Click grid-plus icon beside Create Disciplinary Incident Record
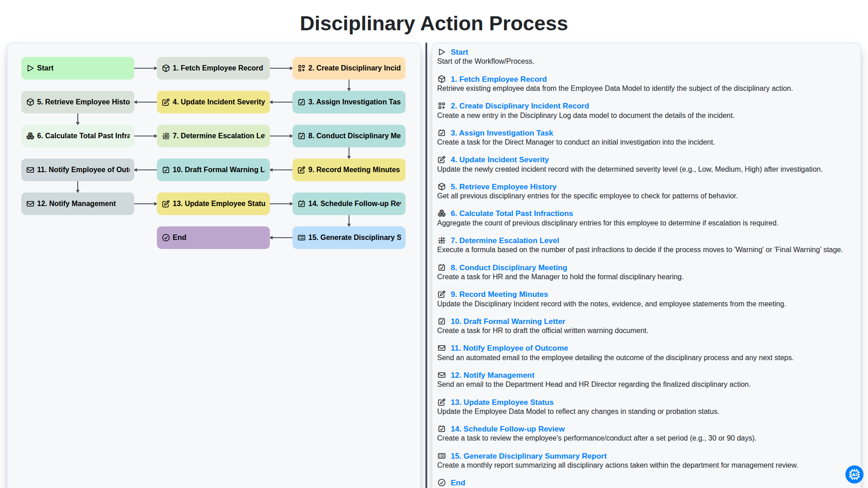Viewport: 868px width, 488px height. click(x=442, y=106)
